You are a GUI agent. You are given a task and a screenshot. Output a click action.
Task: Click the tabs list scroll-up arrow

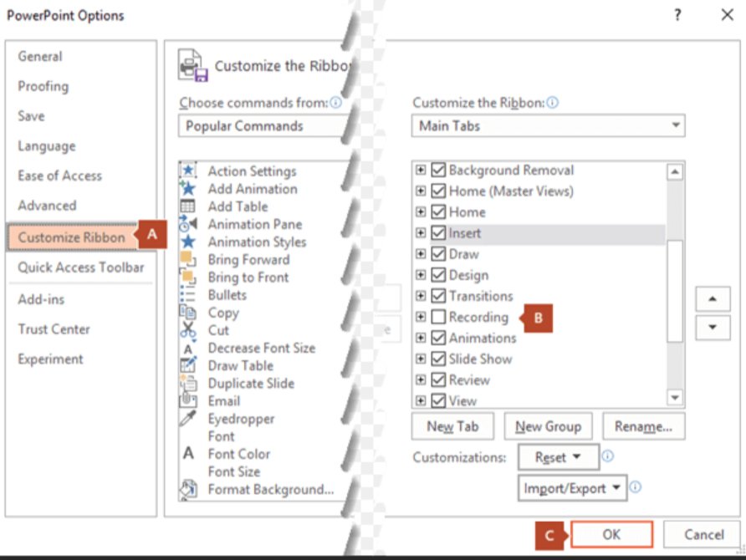click(x=675, y=171)
